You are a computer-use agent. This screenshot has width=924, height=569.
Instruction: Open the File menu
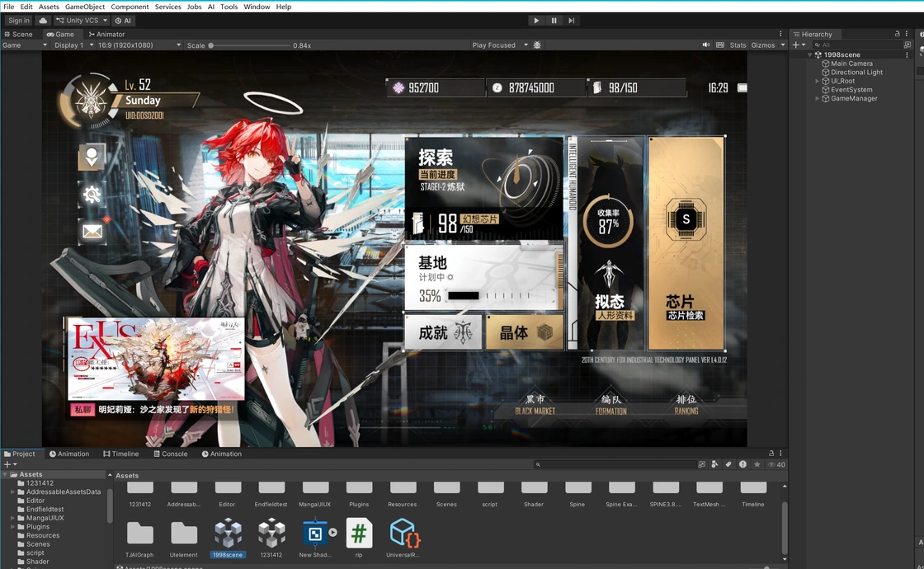(9, 7)
